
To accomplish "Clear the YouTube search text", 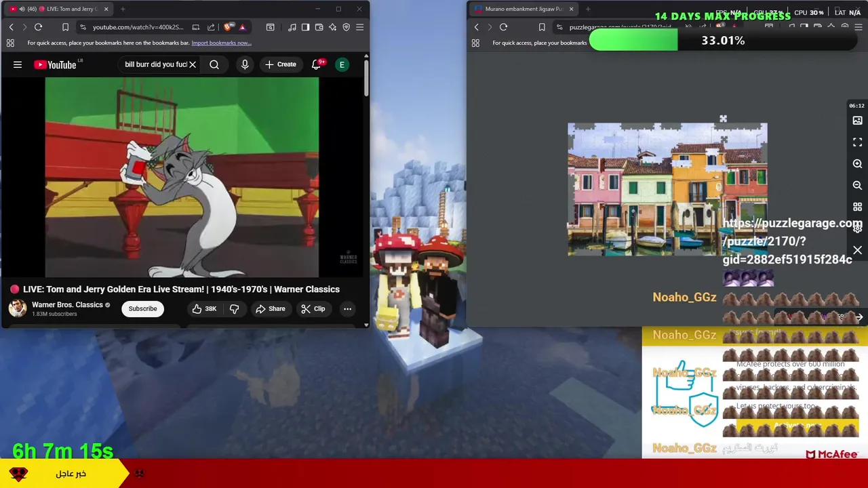I will click(193, 64).
